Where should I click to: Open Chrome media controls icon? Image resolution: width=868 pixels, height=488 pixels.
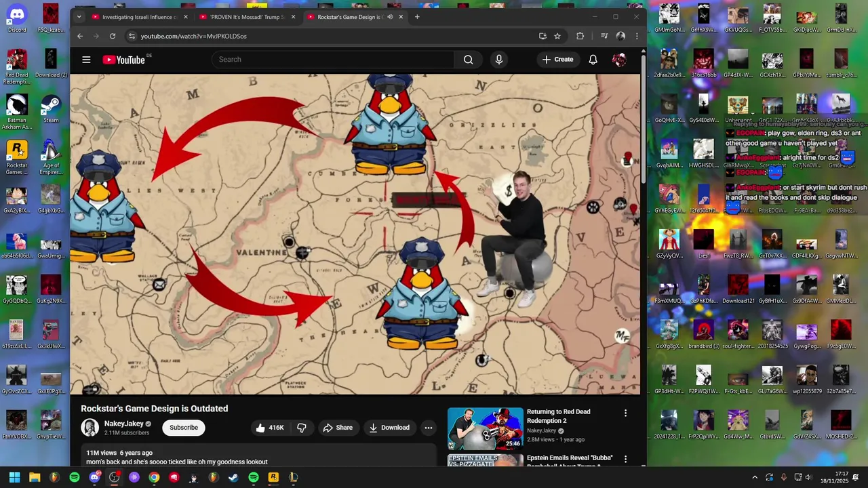[x=604, y=36]
